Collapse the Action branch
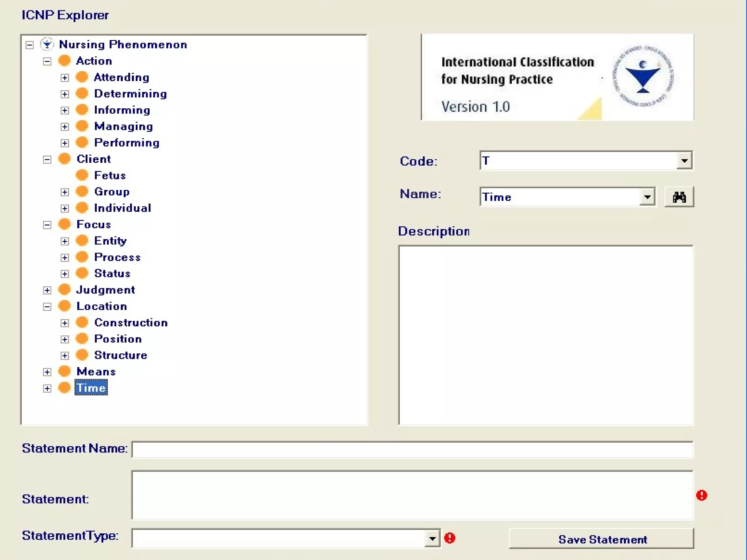 [47, 61]
